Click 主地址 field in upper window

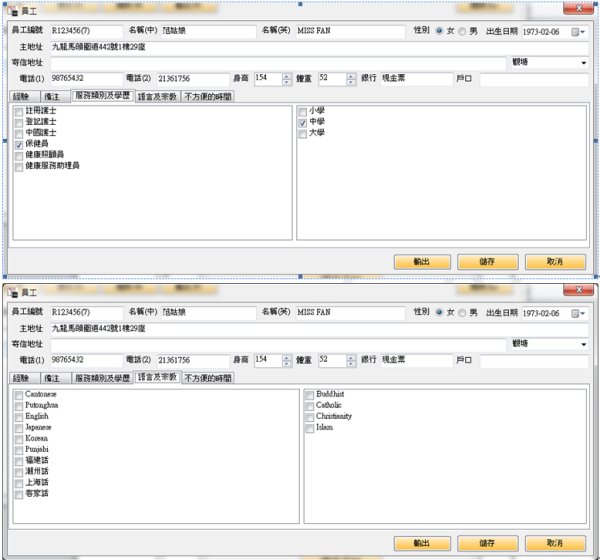click(320, 47)
